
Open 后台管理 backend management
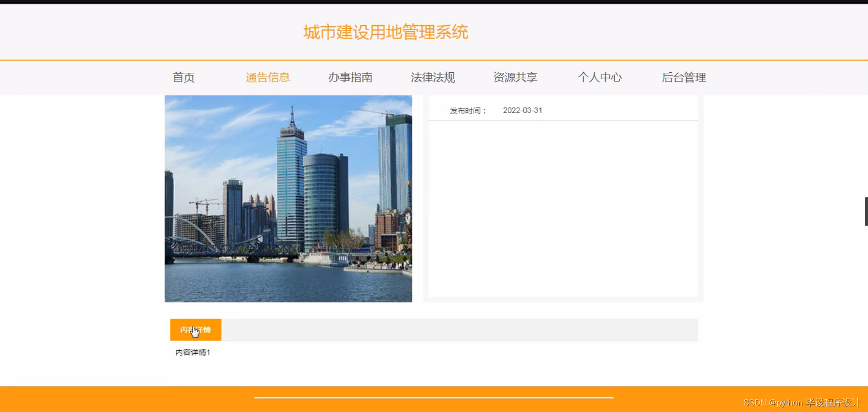coord(684,77)
